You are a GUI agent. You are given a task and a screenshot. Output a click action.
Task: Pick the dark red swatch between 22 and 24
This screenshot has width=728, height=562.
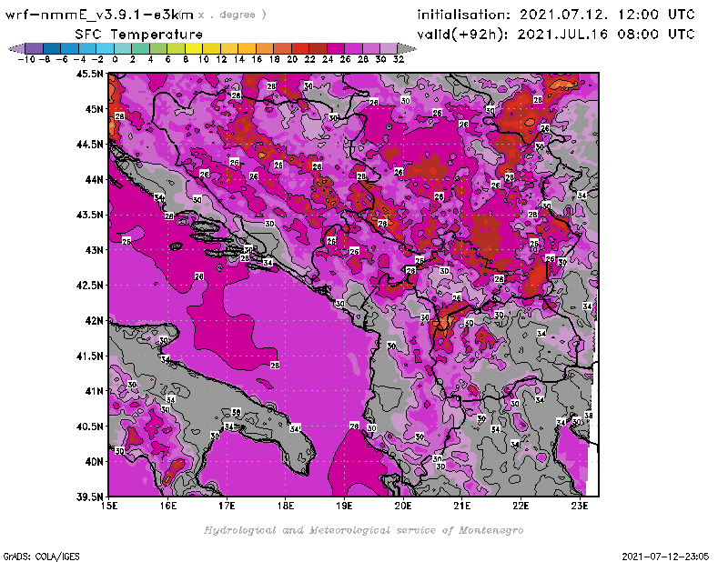pos(318,49)
